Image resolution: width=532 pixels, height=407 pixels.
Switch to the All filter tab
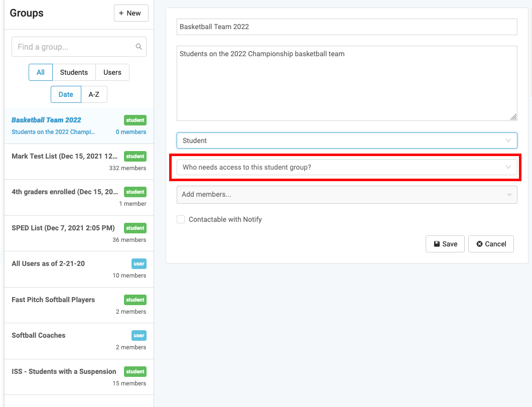(x=40, y=72)
